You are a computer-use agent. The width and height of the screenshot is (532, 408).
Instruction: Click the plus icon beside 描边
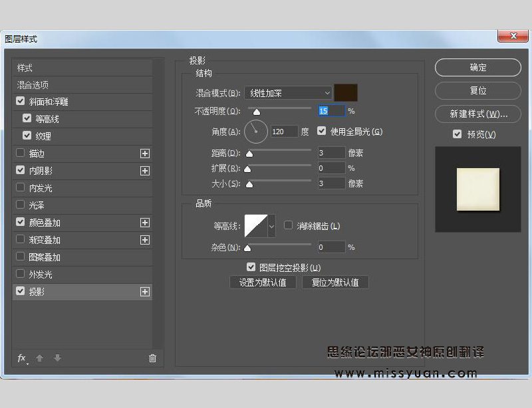coord(145,153)
